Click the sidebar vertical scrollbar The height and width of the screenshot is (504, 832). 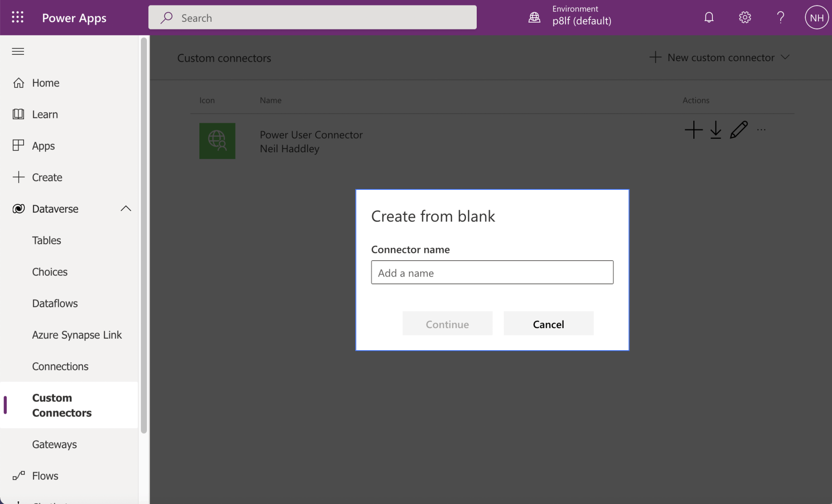pyautogui.click(x=144, y=236)
